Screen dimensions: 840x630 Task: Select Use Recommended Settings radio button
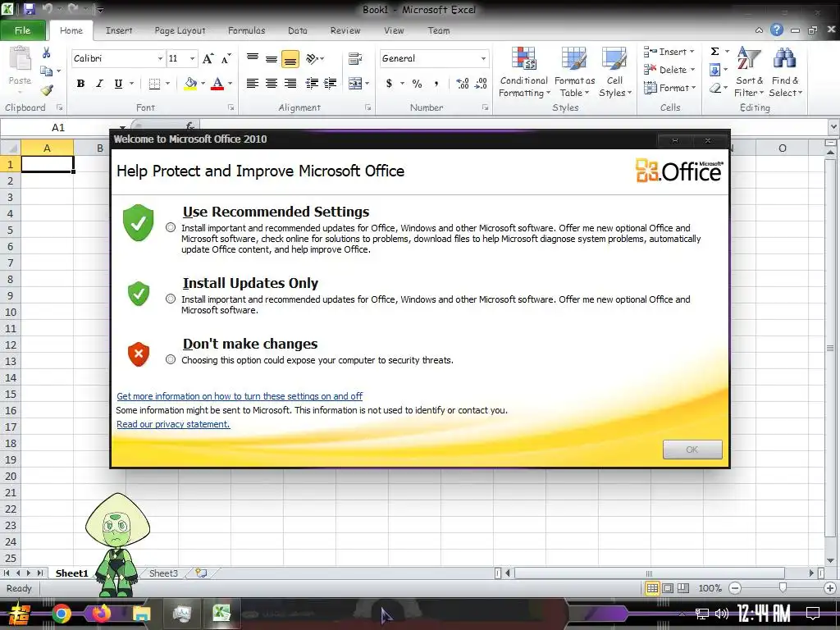[x=171, y=227]
